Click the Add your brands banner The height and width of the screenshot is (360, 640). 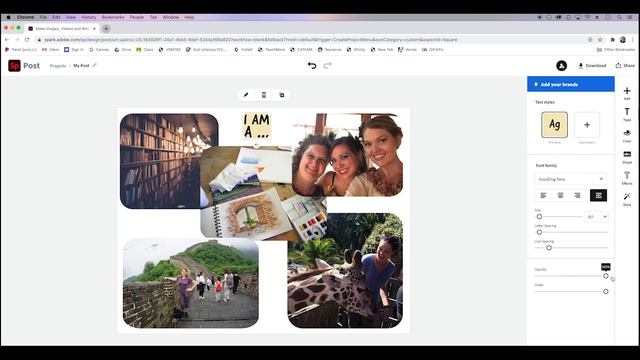571,84
